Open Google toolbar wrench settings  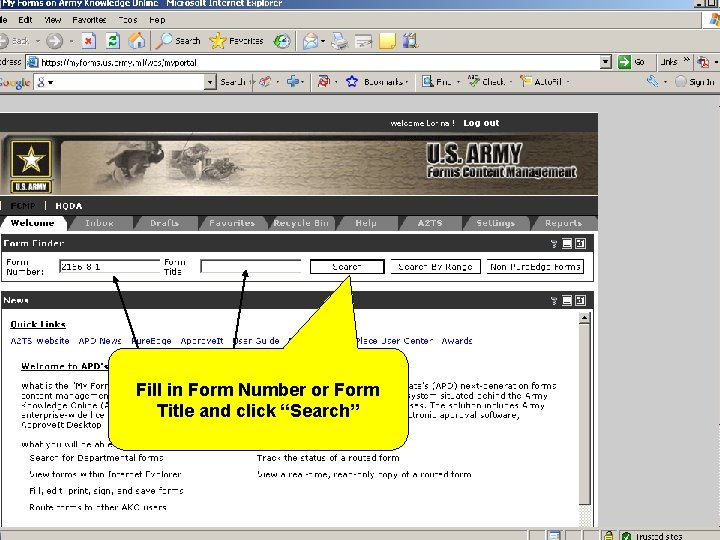tap(652, 82)
